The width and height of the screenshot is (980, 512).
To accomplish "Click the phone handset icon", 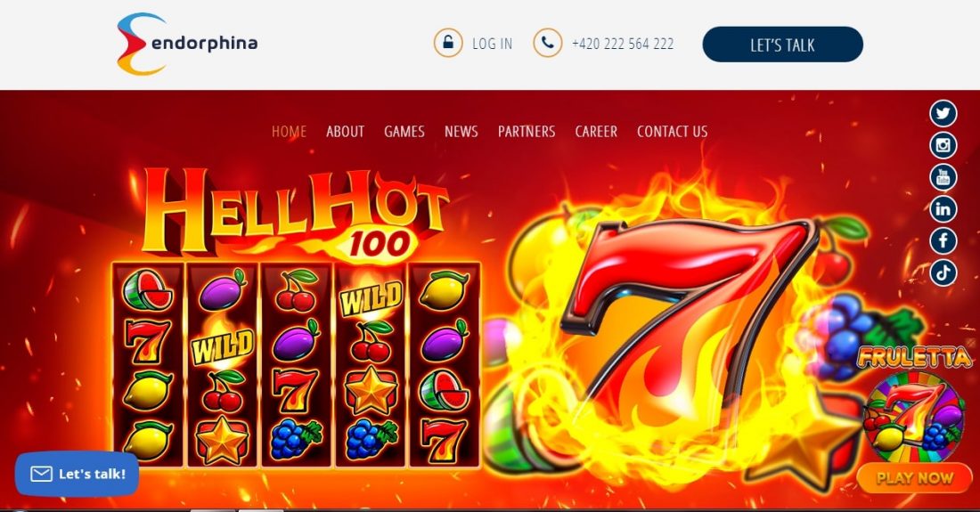I will point(548,43).
